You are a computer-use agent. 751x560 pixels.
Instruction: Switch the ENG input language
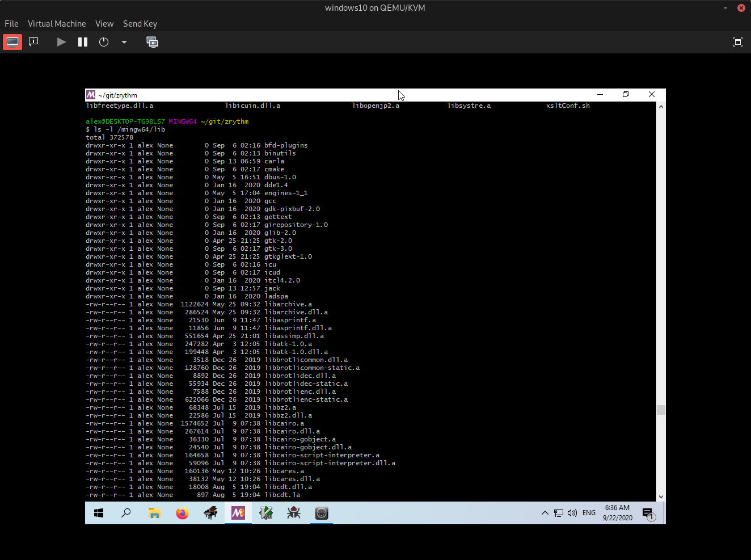click(x=589, y=513)
